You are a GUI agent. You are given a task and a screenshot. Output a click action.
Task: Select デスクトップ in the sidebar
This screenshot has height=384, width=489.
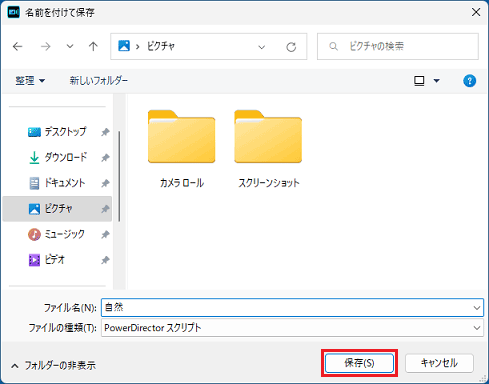click(x=57, y=132)
